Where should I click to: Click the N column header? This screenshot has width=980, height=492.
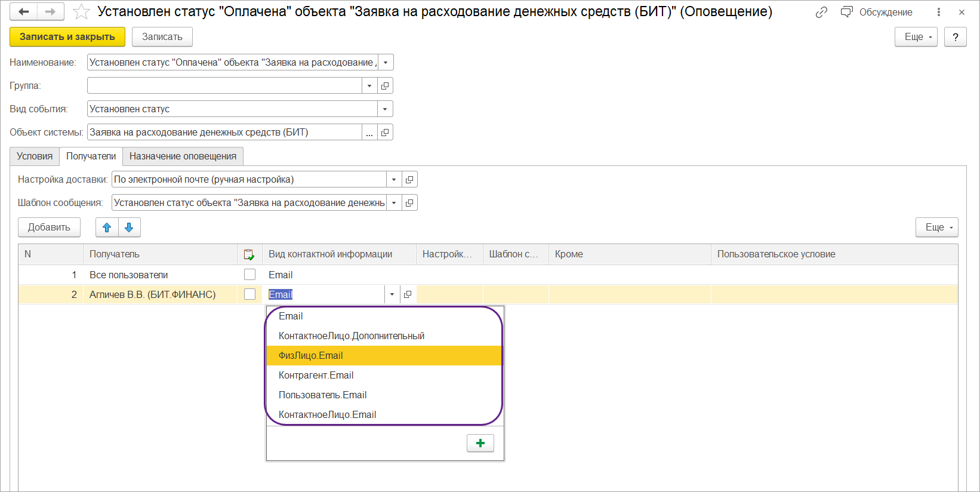[51, 254]
